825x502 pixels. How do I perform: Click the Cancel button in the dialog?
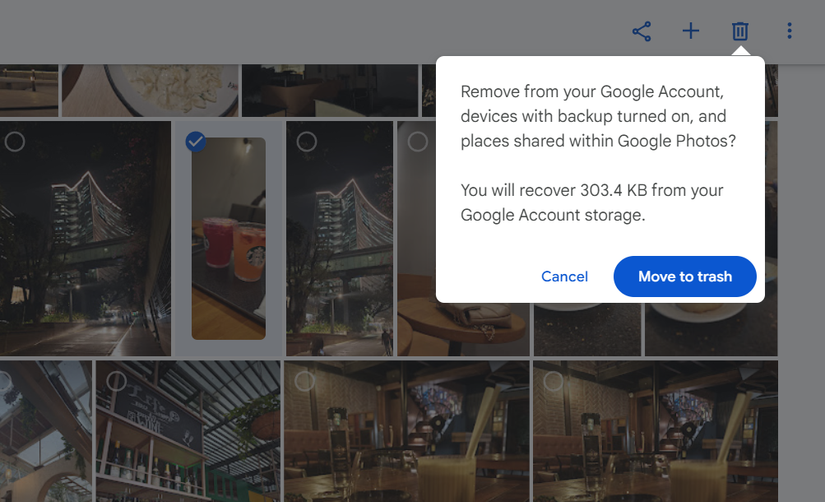click(565, 276)
